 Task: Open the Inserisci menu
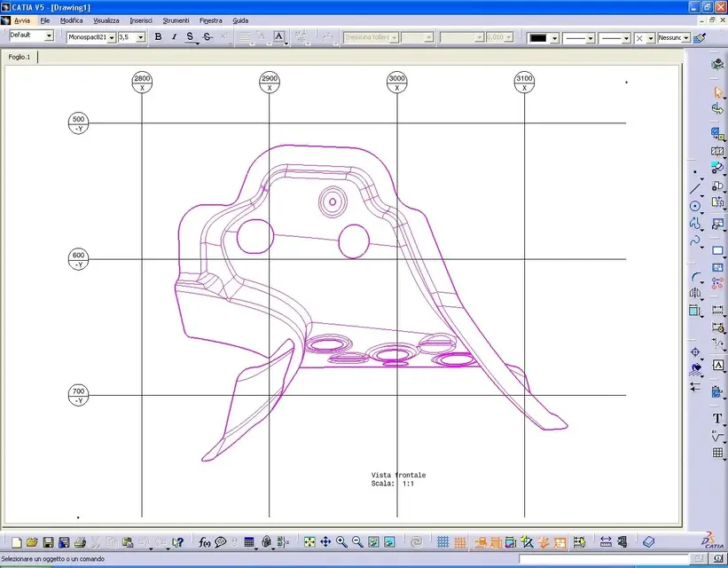[x=140, y=20]
